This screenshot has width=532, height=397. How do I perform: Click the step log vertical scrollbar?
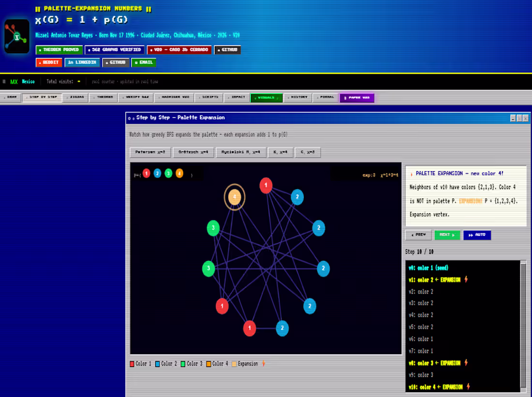click(523, 326)
